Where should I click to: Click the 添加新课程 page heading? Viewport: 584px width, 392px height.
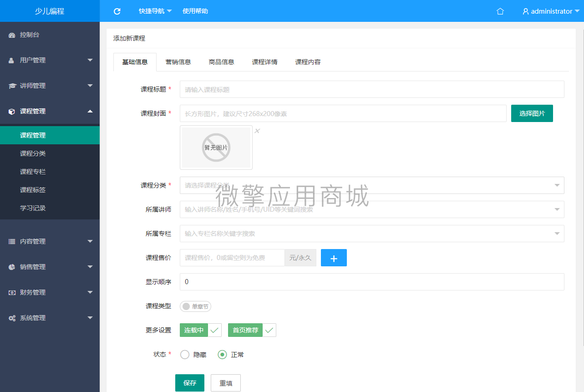pyautogui.click(x=129, y=39)
